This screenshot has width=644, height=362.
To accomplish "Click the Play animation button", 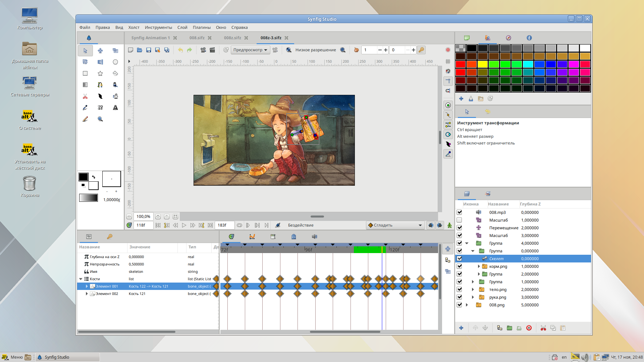I will [184, 225].
